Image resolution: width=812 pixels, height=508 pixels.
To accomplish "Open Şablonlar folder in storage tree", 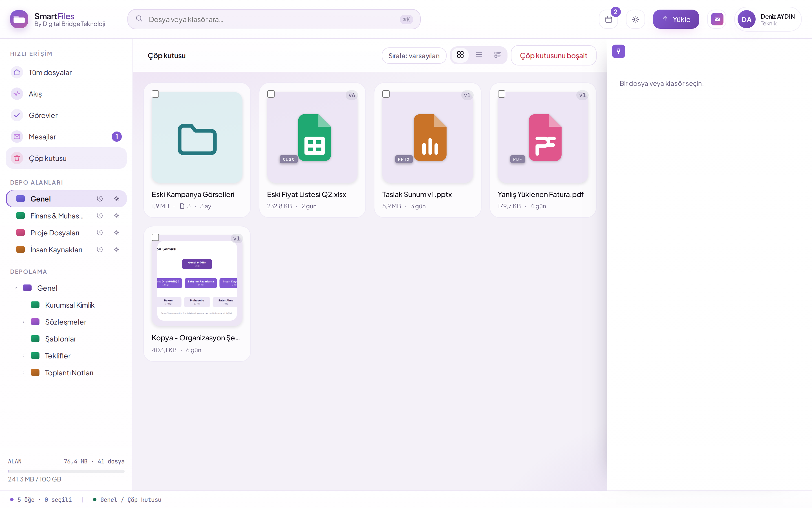I will [60, 339].
